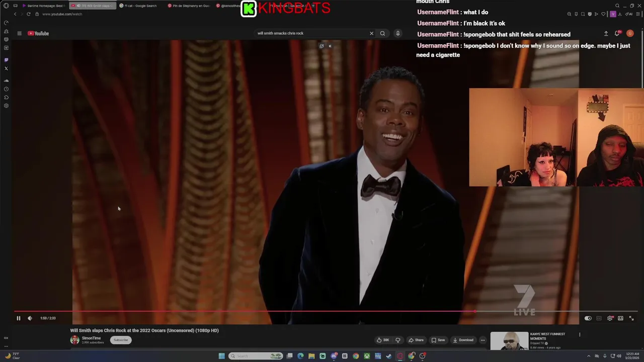Open YouTube hamburger guide menu
Viewport: 644px width, 362px height.
[19, 33]
